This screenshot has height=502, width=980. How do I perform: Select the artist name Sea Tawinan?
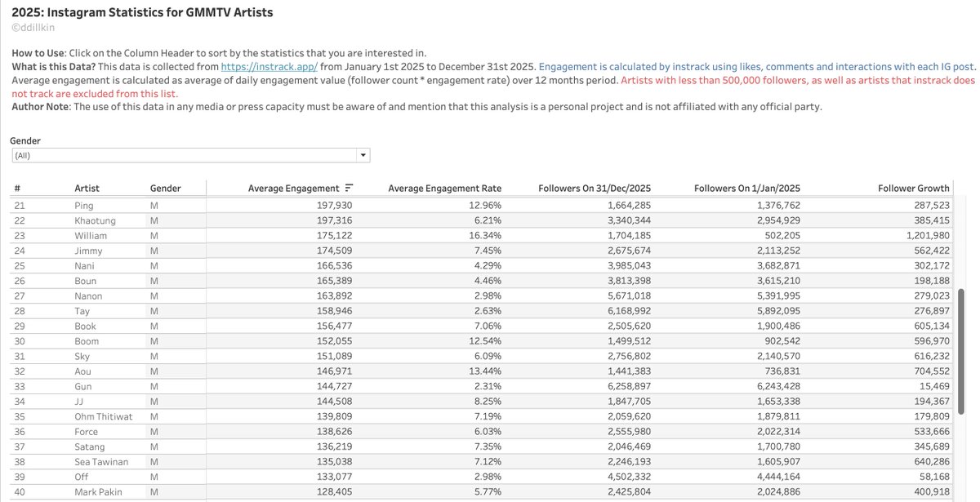pyautogui.click(x=100, y=462)
